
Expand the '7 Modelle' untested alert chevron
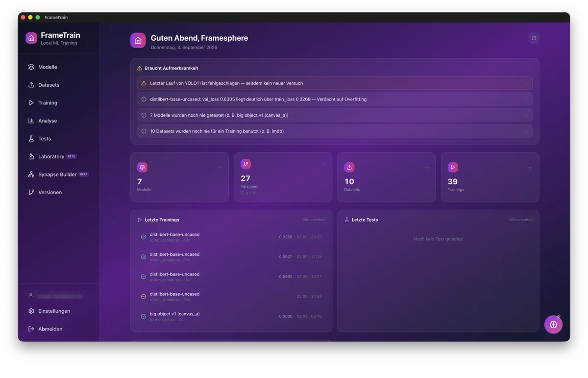(x=527, y=115)
